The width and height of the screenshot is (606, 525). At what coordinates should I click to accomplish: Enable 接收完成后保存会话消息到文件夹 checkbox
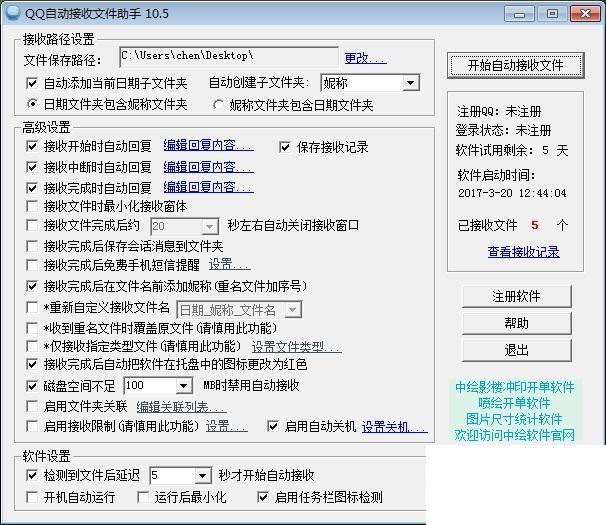click(x=32, y=246)
